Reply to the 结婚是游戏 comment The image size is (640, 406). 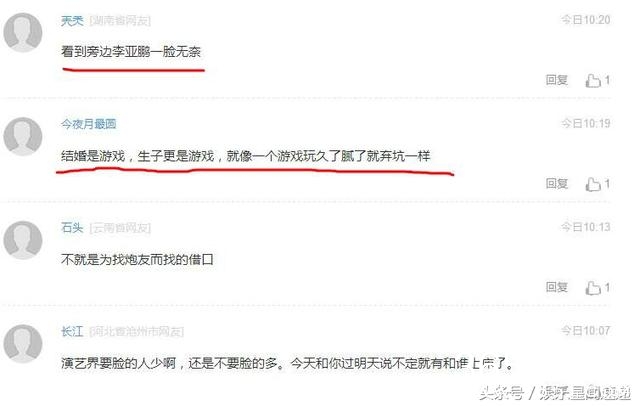pos(557,184)
